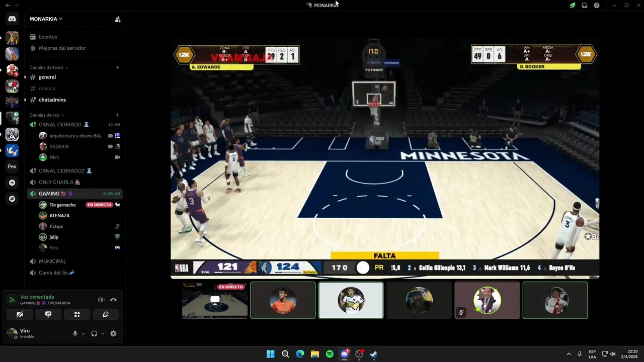Open ESP LAA keyboard language selector

[592, 354]
